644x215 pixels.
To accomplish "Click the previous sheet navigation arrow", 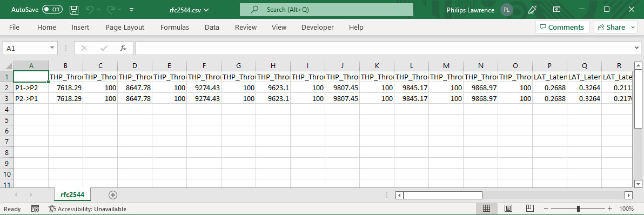I will (17, 195).
